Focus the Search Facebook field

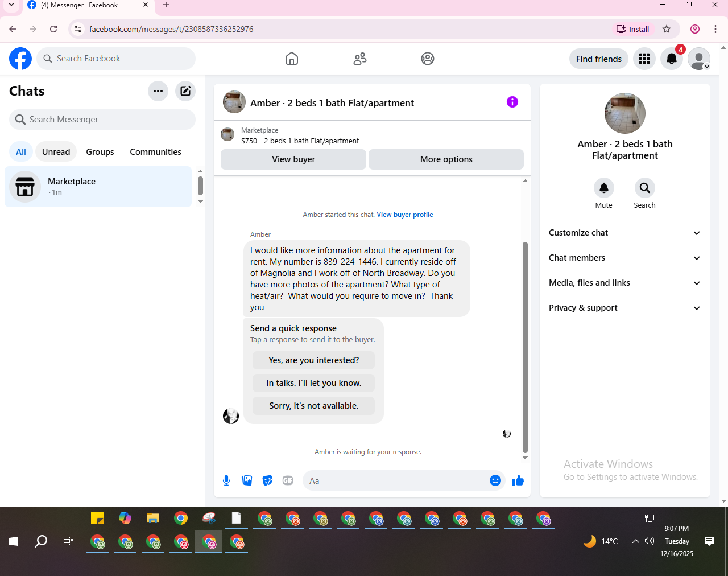tap(116, 59)
